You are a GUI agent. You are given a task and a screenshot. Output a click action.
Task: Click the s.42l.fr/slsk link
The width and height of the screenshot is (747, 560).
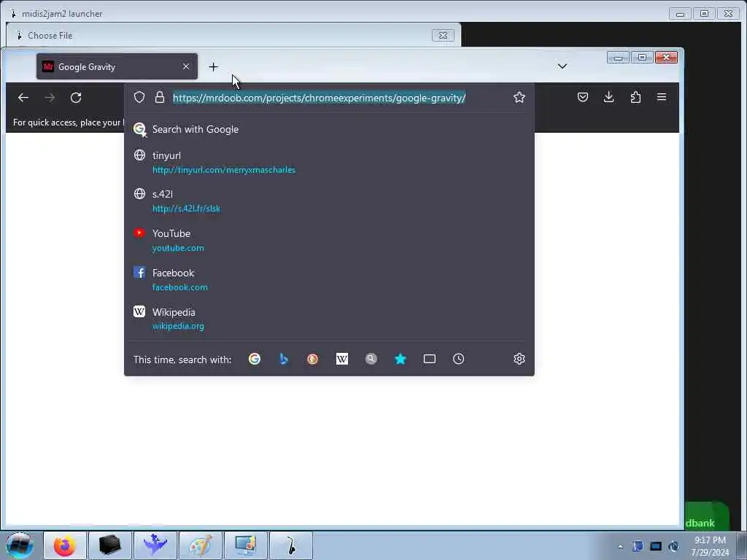(x=186, y=209)
